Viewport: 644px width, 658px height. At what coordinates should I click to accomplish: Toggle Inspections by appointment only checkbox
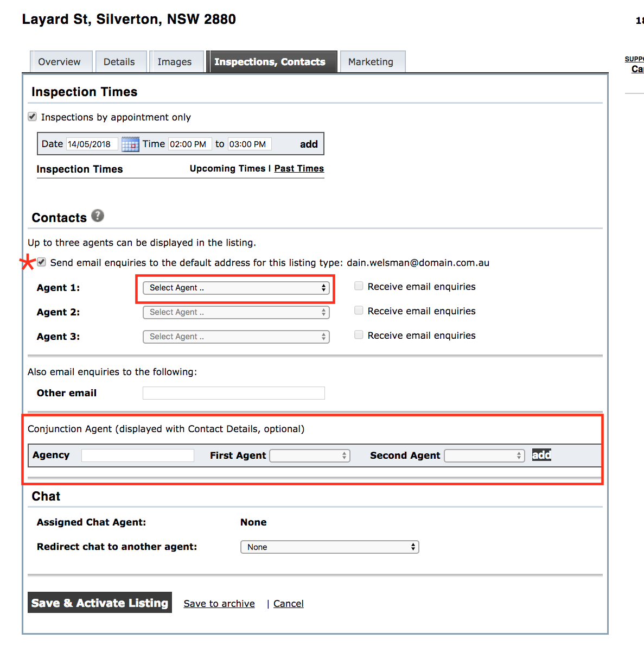(x=33, y=117)
